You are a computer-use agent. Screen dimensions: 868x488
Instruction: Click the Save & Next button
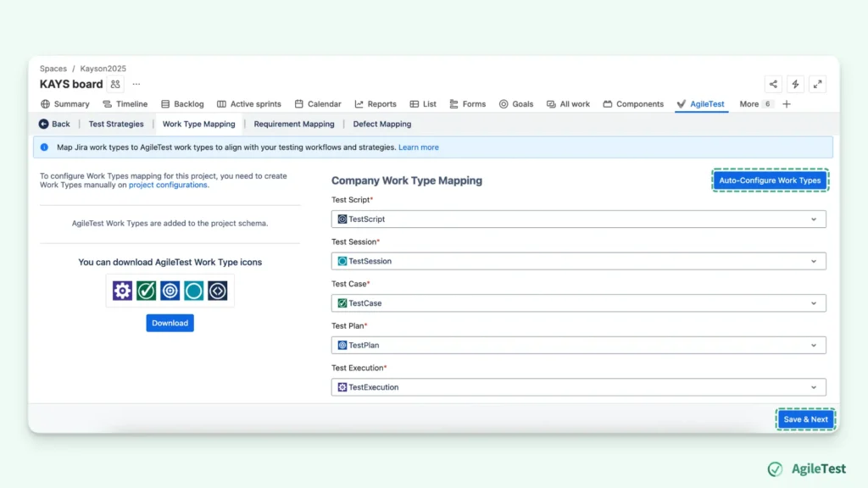(x=805, y=419)
